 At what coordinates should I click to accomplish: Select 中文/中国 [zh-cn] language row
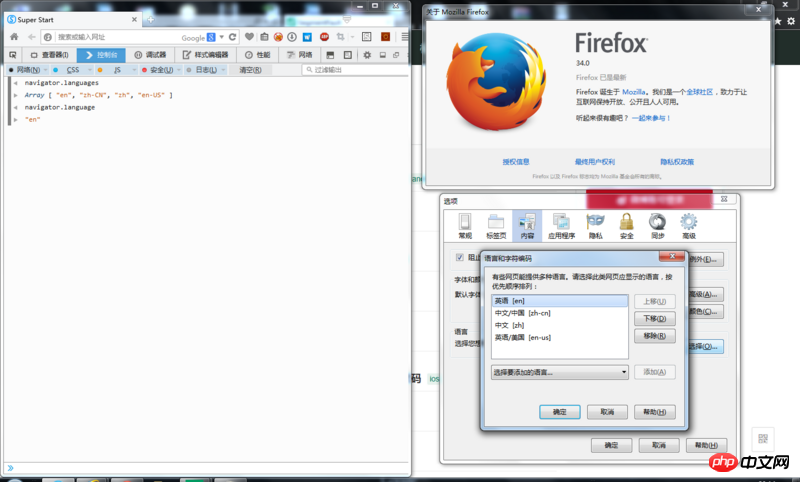coord(560,313)
